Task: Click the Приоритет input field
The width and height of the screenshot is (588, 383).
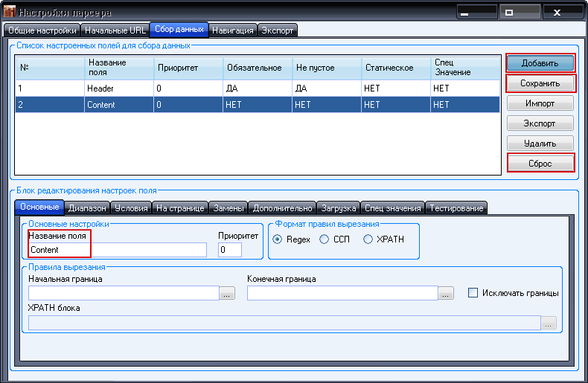Action: coord(230,250)
